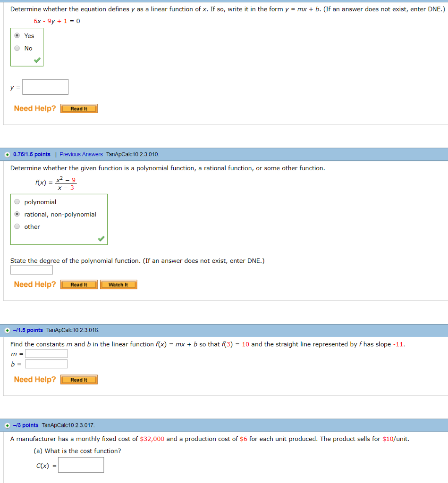Screen dimensions: 448x483
Task: Click the b = input field
Action: point(46,364)
